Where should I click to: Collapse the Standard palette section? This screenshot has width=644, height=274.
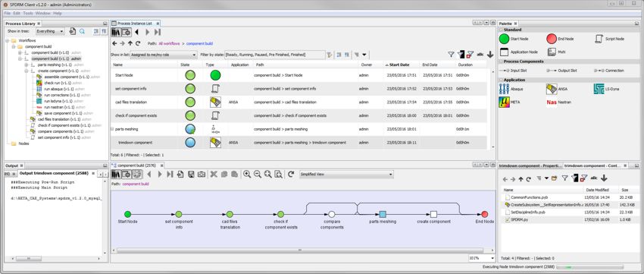click(501, 30)
